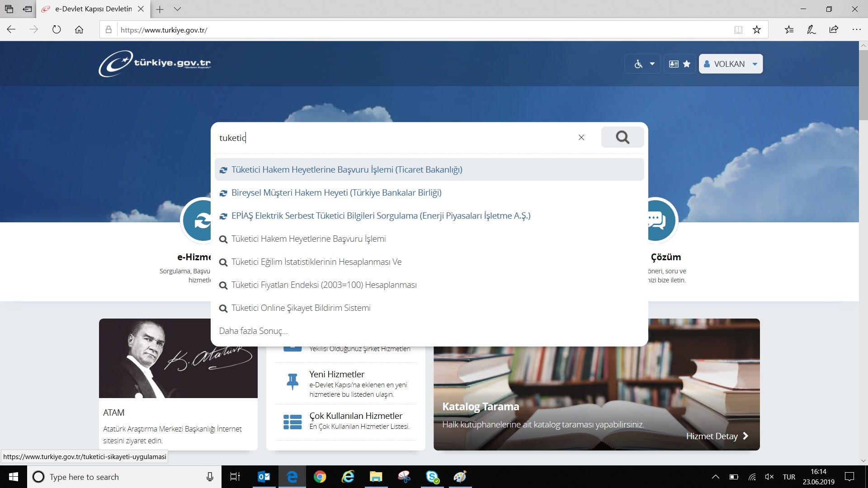Open the favorites card star button

[x=679, y=64]
